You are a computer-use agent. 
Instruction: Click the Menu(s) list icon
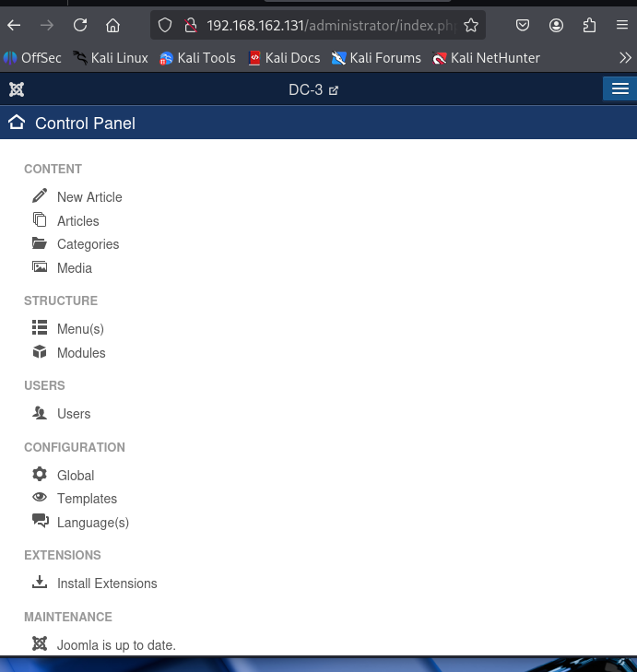coord(40,327)
